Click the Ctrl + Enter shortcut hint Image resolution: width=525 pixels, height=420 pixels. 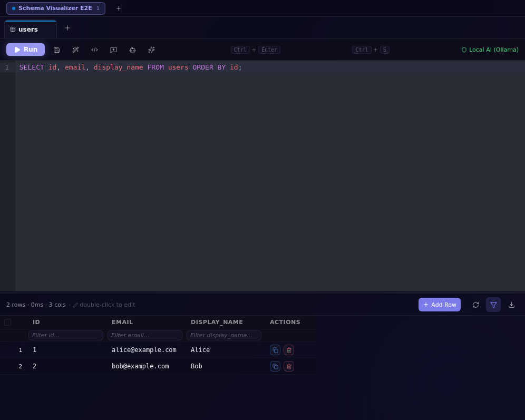tap(256, 50)
